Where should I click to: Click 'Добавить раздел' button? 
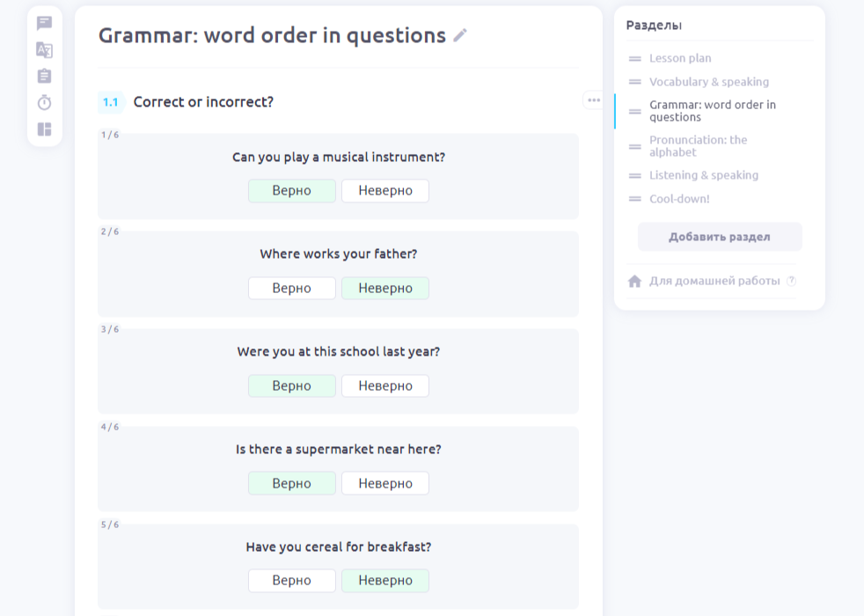click(x=719, y=237)
